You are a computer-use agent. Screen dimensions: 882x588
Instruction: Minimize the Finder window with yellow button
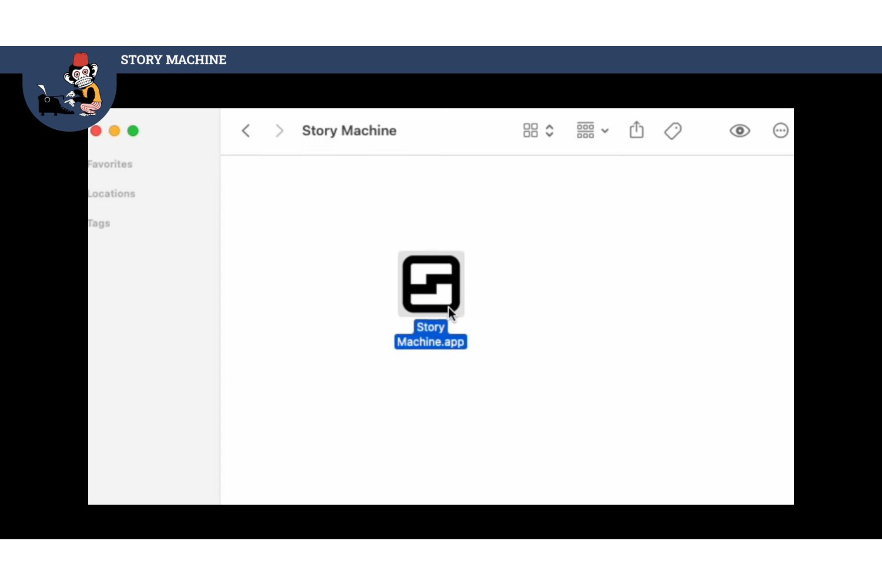pyautogui.click(x=115, y=131)
